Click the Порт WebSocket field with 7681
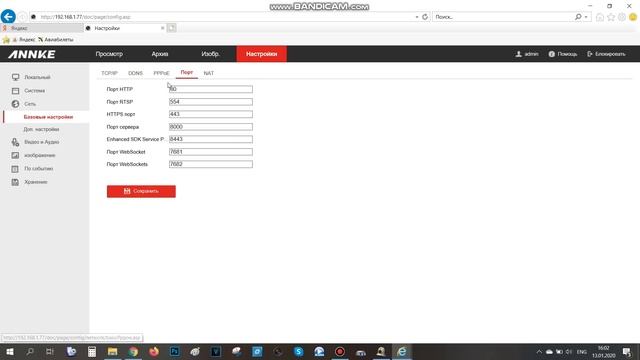Viewport: 640px width, 360px height. pyautogui.click(x=211, y=152)
